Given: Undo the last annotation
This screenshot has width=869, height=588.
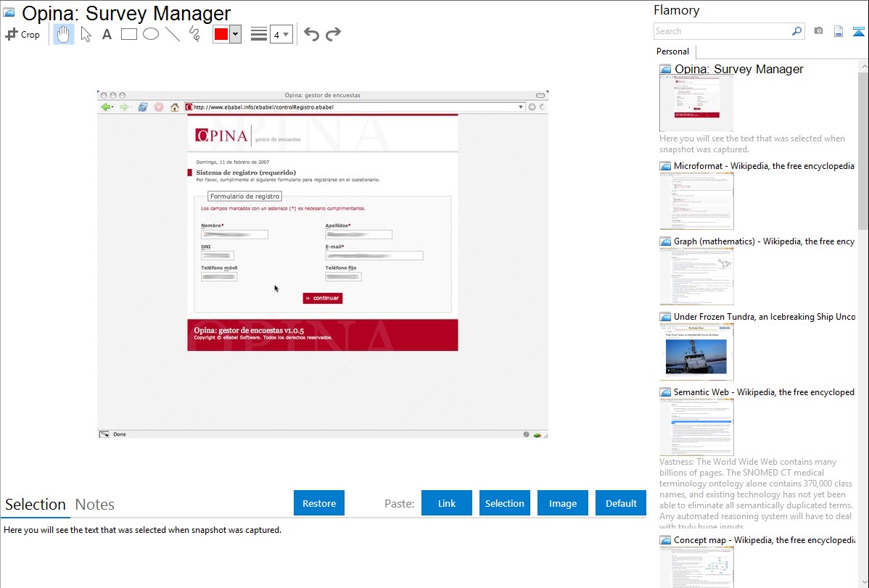Looking at the screenshot, I should (x=311, y=34).
